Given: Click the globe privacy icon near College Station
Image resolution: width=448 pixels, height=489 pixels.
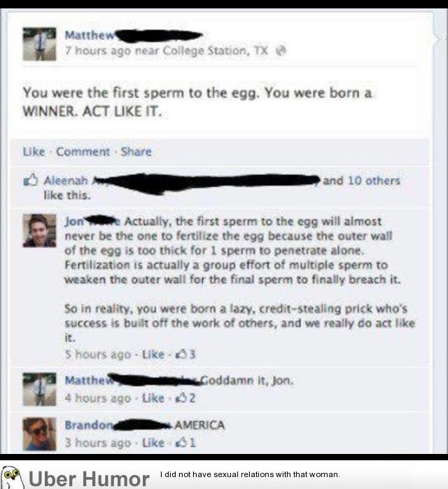Looking at the screenshot, I should coord(281,50).
